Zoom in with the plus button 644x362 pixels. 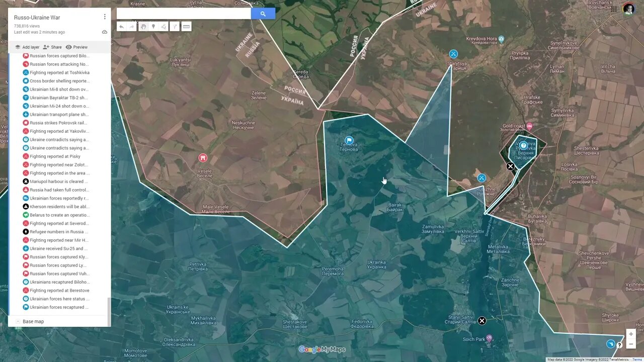[x=631, y=334]
